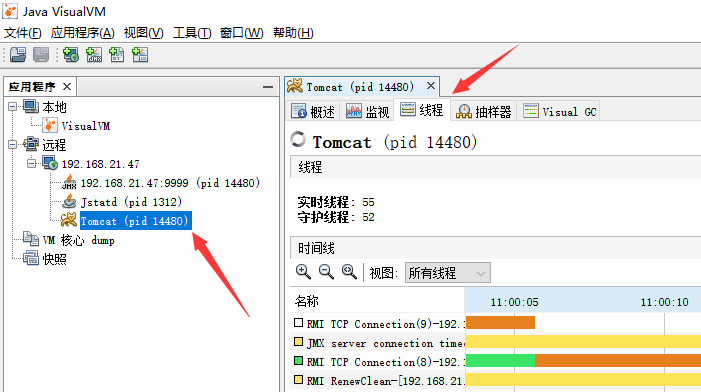This screenshot has width=701, height=392.
Task: Click the Add Remote Host toolbar icon
Action: (71, 55)
